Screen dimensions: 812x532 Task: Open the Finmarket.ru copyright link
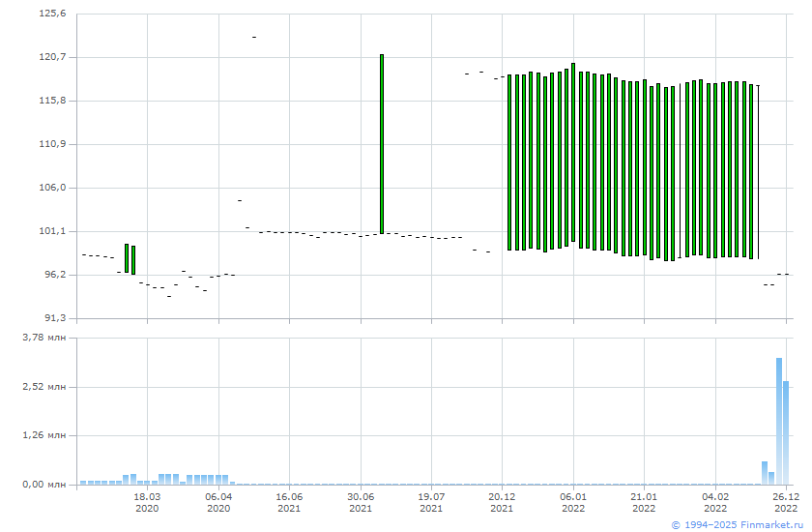point(737,525)
